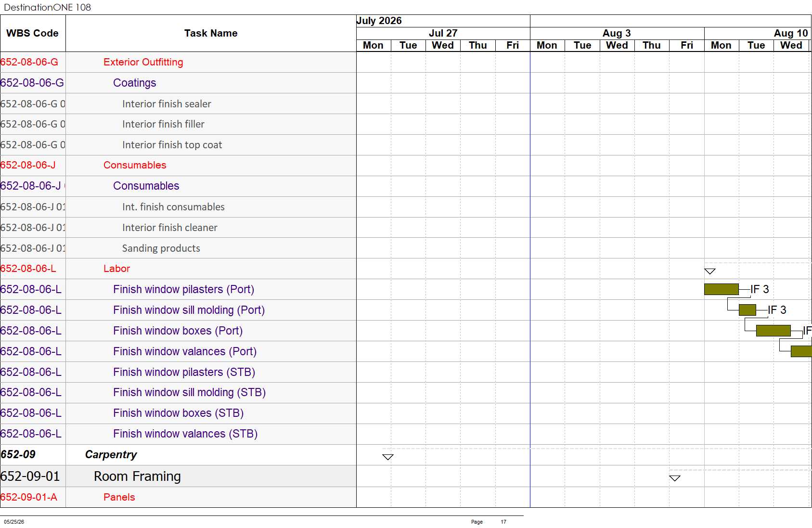Click the Room Framing task row

tap(137, 476)
